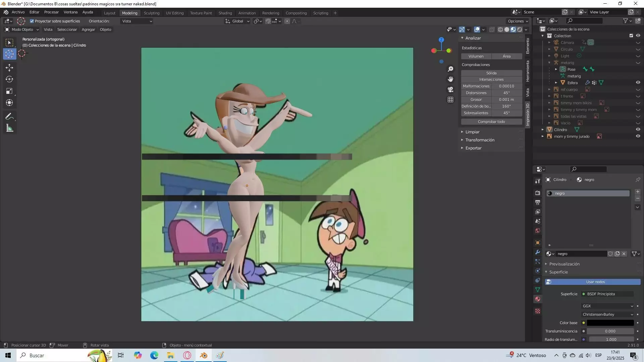The height and width of the screenshot is (362, 644).
Task: Click the Sólida check button
Action: click(491, 73)
